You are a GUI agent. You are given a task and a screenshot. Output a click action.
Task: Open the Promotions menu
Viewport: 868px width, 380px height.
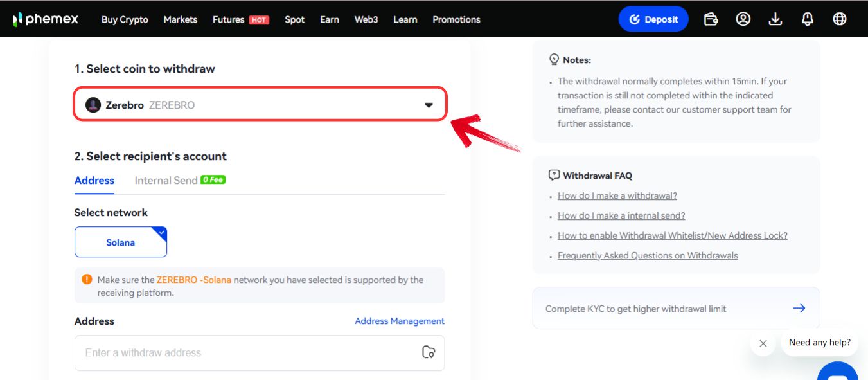point(456,19)
